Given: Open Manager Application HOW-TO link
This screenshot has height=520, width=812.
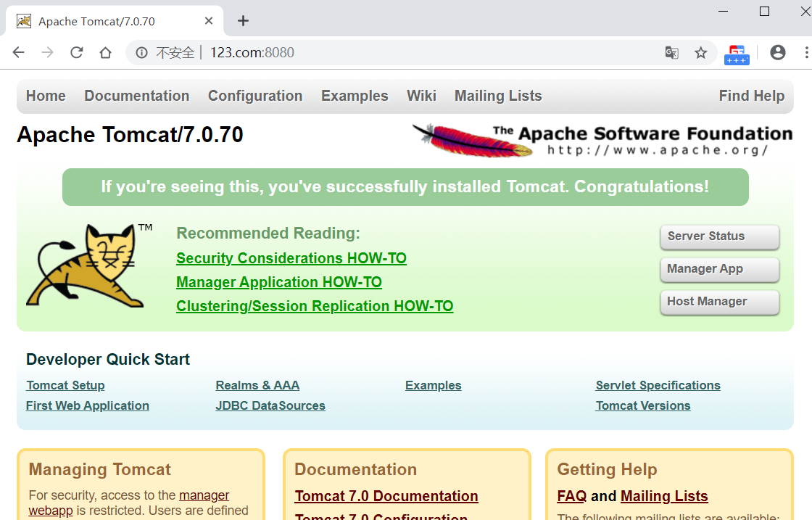Looking at the screenshot, I should [x=279, y=282].
